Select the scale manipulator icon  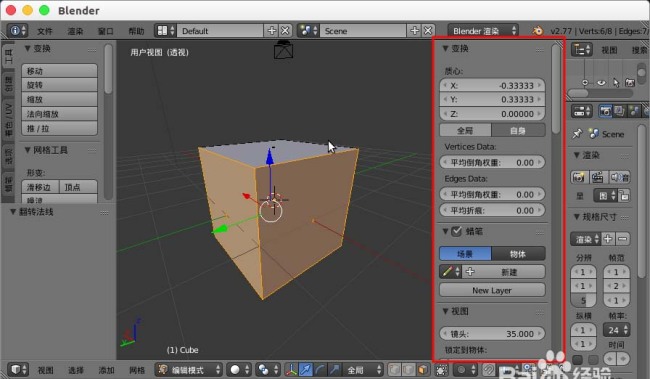coord(334,369)
